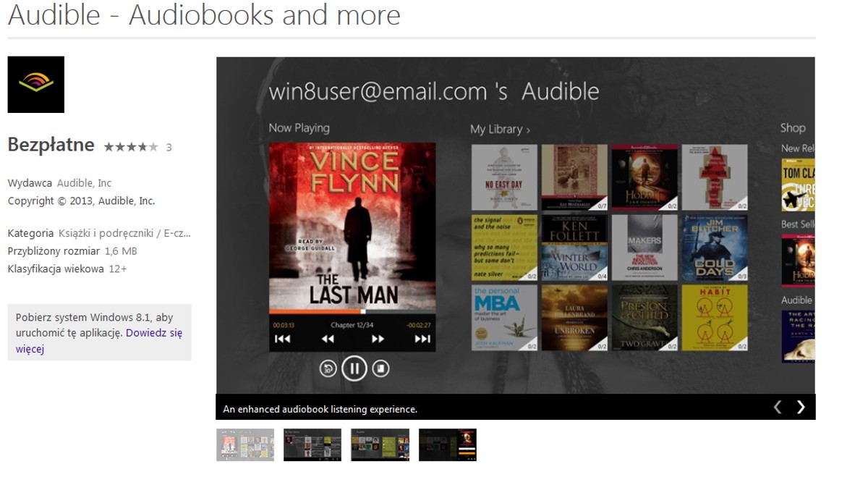Click the age rating 12+ value
The width and height of the screenshot is (868, 498).
pyautogui.click(x=118, y=269)
